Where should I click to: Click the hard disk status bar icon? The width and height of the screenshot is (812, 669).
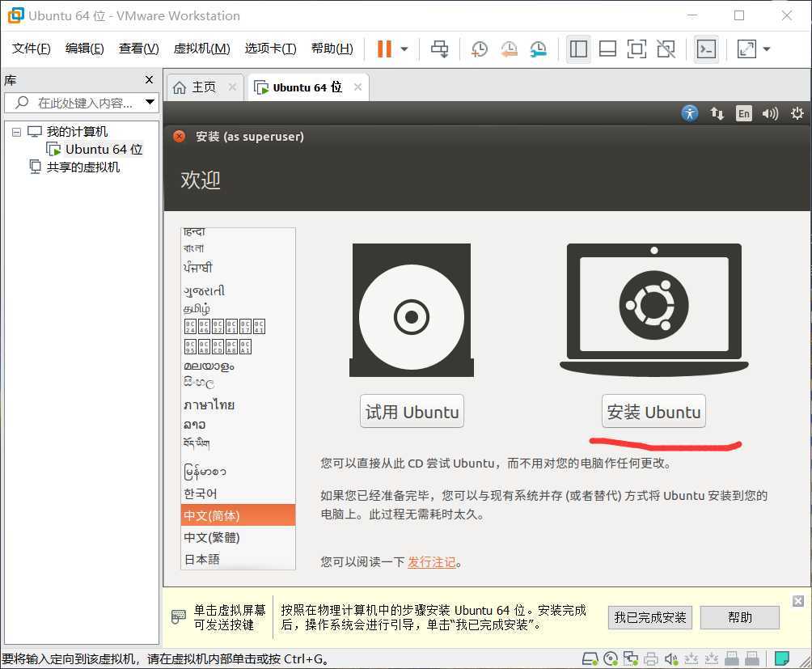click(x=590, y=658)
